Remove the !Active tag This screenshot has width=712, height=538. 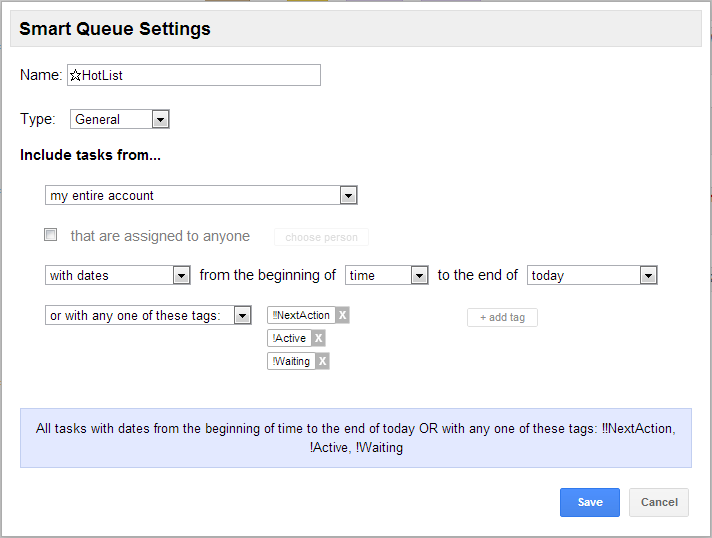tap(318, 338)
